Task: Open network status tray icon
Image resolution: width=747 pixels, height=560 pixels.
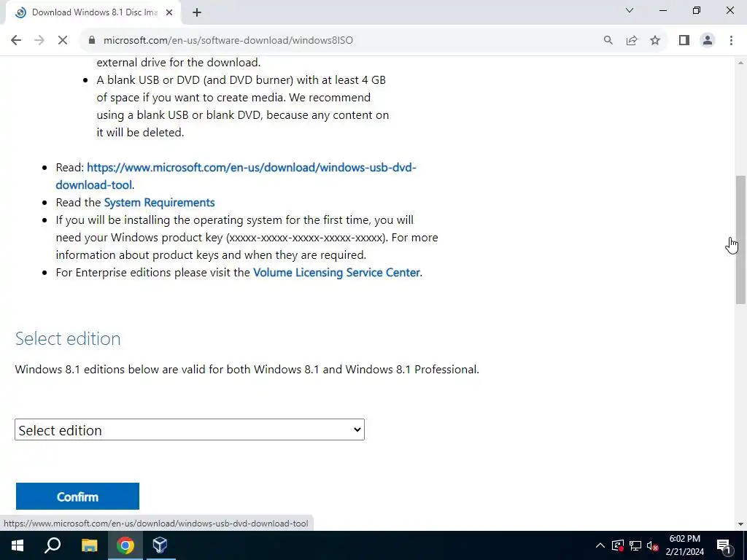Action: point(635,545)
